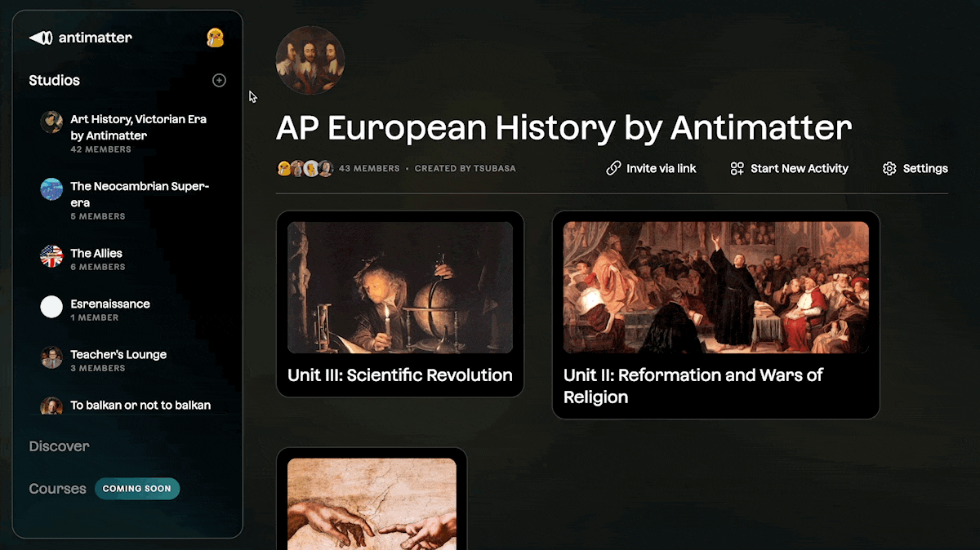Open the crying emoji profile avatar
Viewport: 980px width, 550px height.
(x=216, y=38)
